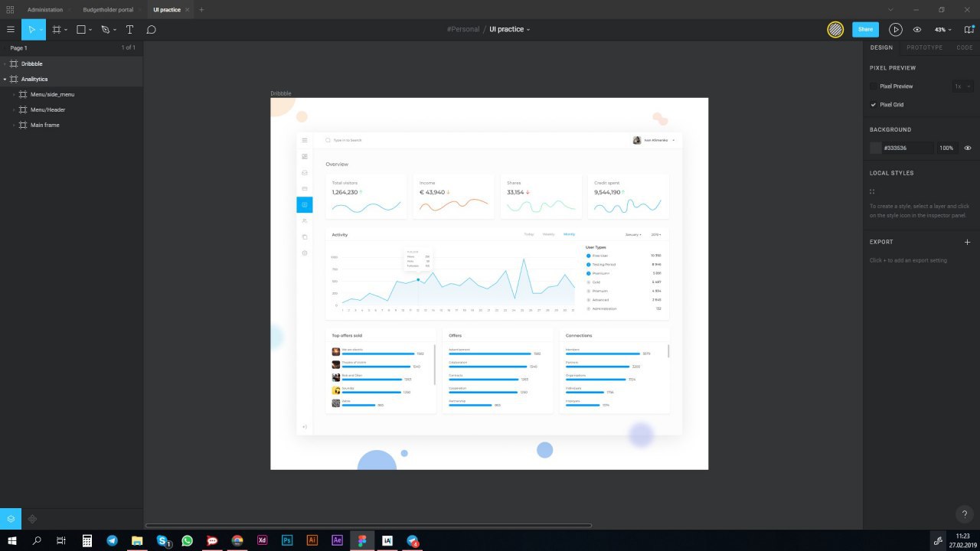The width and height of the screenshot is (980, 551).
Task: Open the Design panel tab
Action: 881,47
